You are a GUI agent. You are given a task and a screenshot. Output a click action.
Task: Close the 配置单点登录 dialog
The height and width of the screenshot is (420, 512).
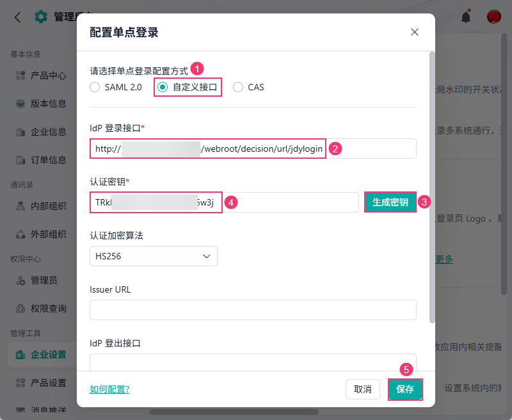415,32
